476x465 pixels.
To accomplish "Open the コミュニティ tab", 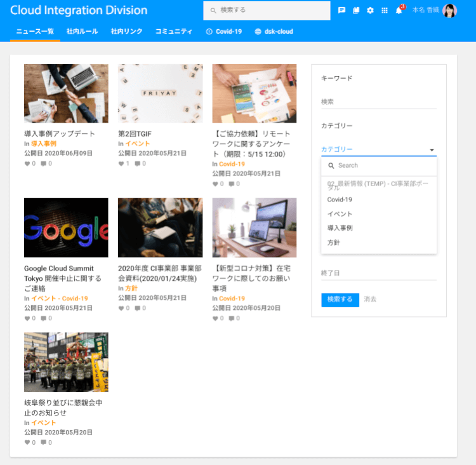I will pos(173,32).
